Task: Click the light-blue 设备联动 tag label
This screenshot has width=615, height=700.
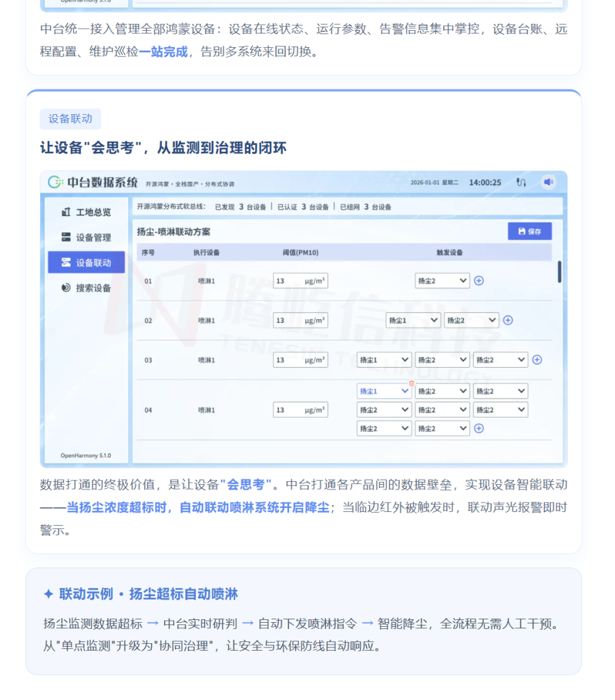Action: (70, 119)
